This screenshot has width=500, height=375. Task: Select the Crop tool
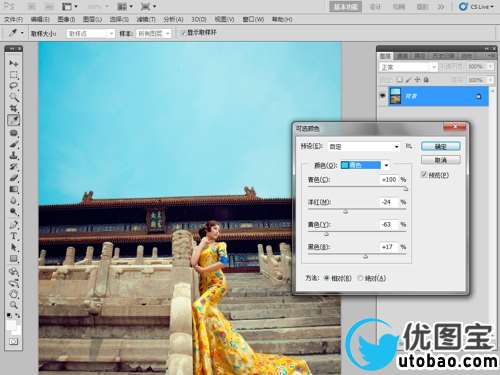click(14, 109)
